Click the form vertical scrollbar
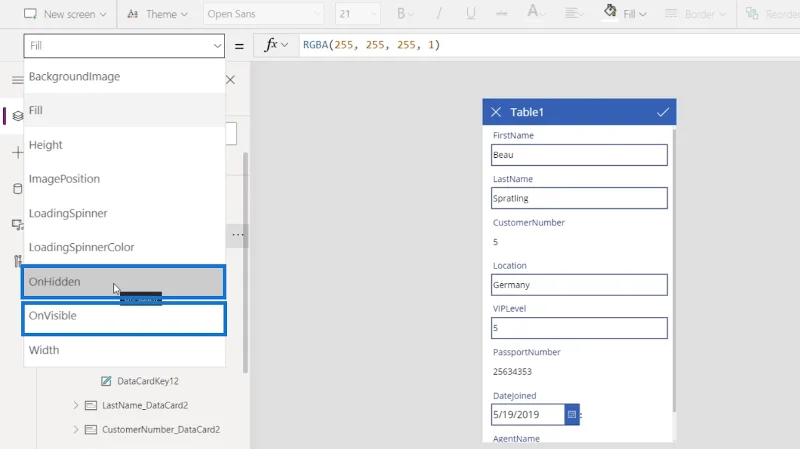800x449 pixels. click(674, 270)
